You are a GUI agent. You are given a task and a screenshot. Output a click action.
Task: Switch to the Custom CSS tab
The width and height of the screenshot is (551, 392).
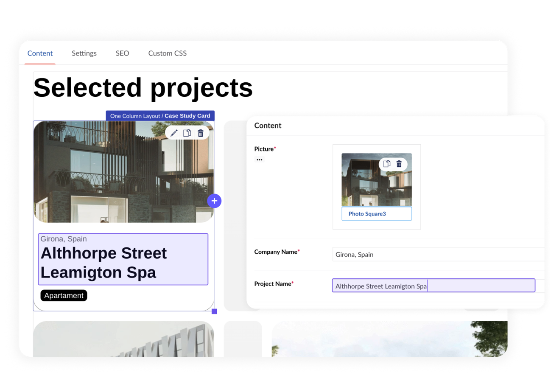pos(167,53)
